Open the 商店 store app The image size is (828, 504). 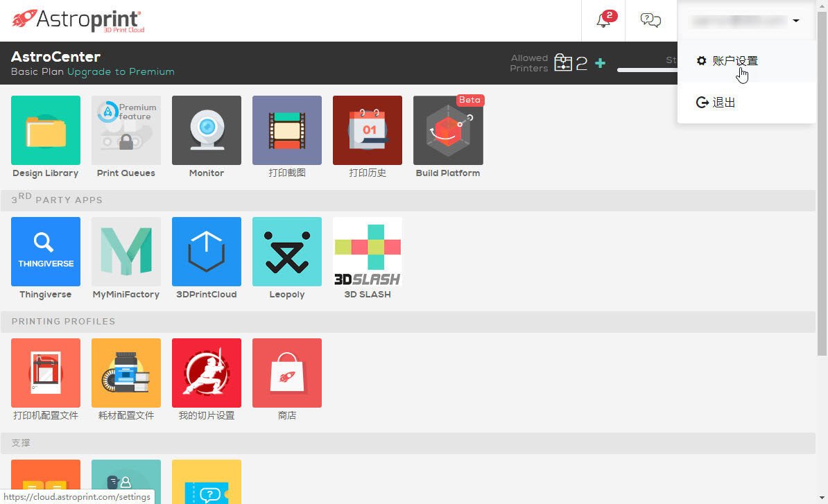[x=286, y=373]
